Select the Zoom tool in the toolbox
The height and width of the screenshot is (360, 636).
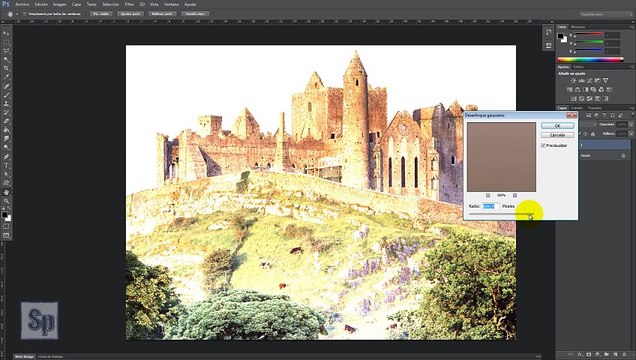click(6, 201)
